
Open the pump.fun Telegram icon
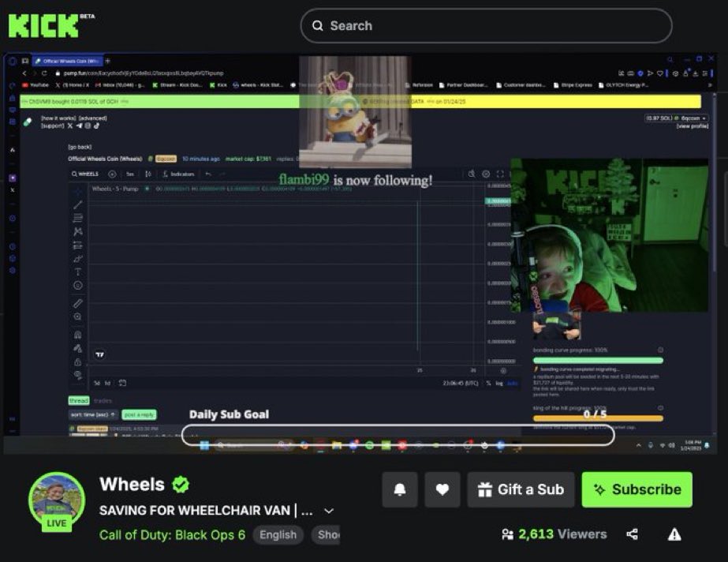(x=79, y=126)
